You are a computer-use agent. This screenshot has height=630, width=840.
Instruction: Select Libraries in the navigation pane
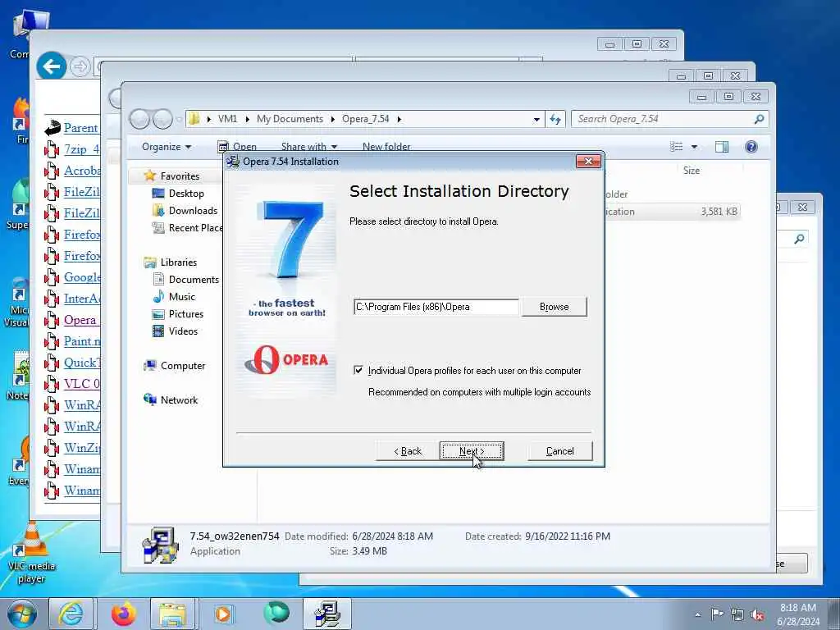click(178, 262)
